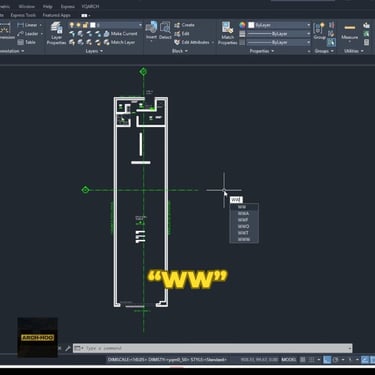
Task: Click the dynamic input box showing WW
Action: [236, 200]
